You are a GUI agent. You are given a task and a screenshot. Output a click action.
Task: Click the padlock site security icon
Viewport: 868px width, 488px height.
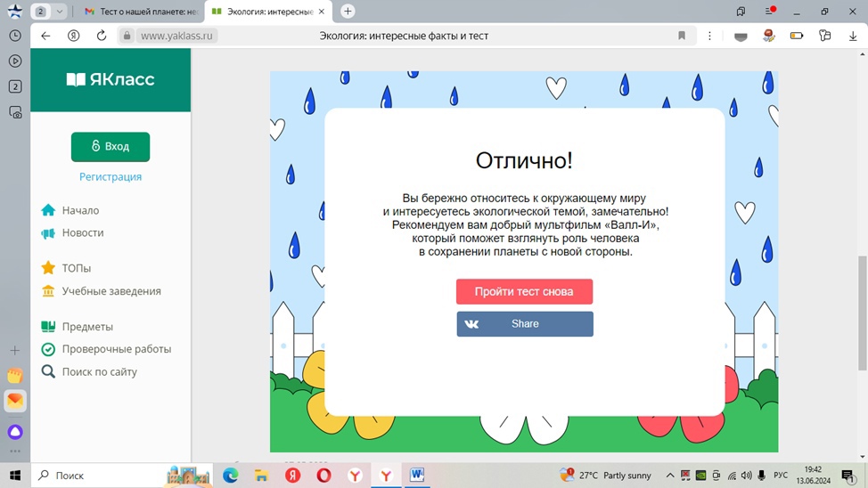[127, 36]
